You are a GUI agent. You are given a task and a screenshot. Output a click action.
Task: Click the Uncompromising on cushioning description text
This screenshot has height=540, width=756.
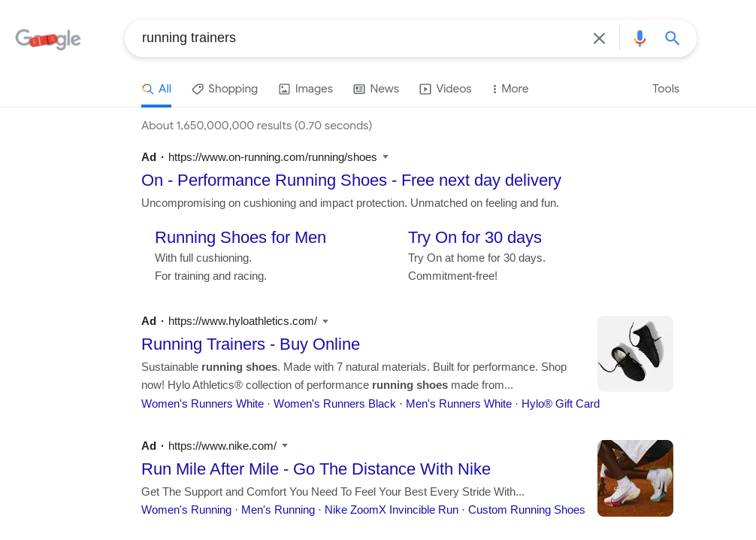(350, 203)
